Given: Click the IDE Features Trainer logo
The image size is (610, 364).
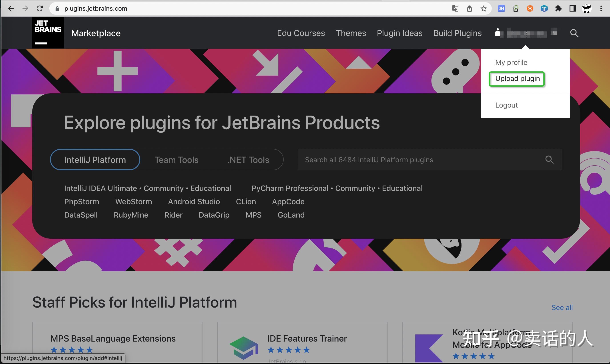Looking at the screenshot, I should (x=243, y=348).
